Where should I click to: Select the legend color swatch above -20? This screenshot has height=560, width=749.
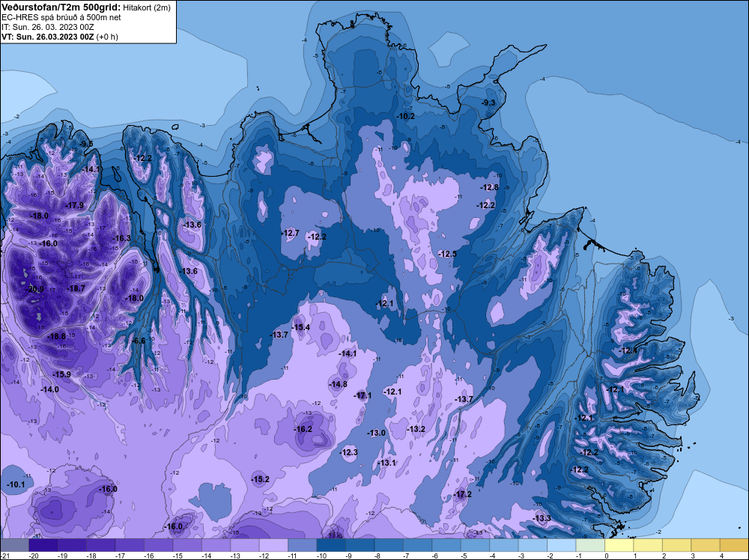(x=43, y=545)
